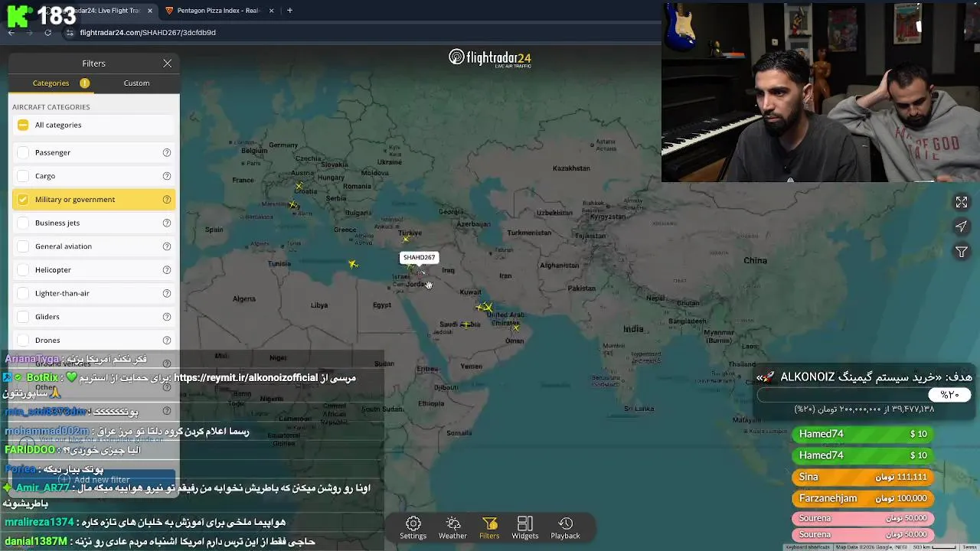Open help icon for Gliders category
Viewport: 980px width, 551px height.
(x=166, y=317)
